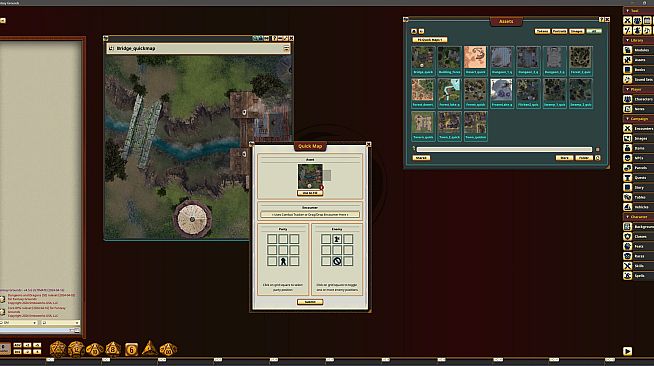Toggle the center square of Enemy grid
The image size is (654, 366).
pos(337,250)
